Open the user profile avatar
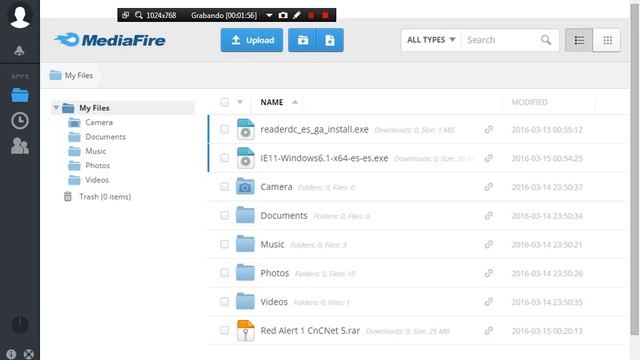 [x=20, y=16]
